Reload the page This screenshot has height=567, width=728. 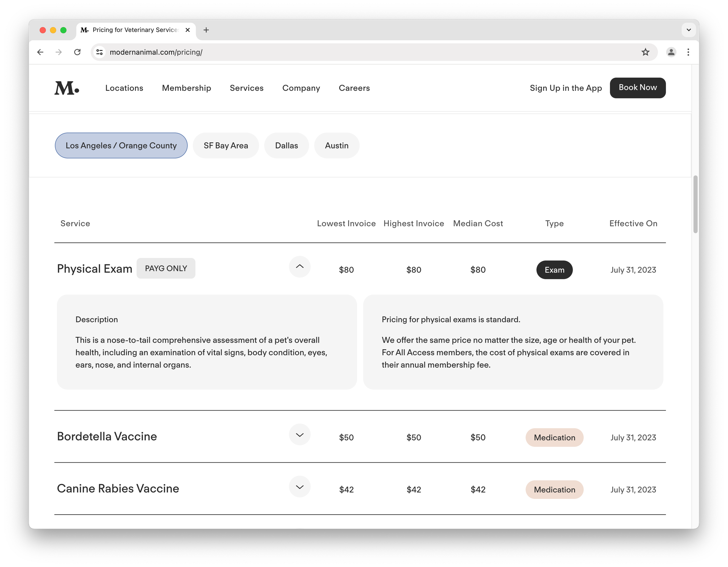(77, 52)
